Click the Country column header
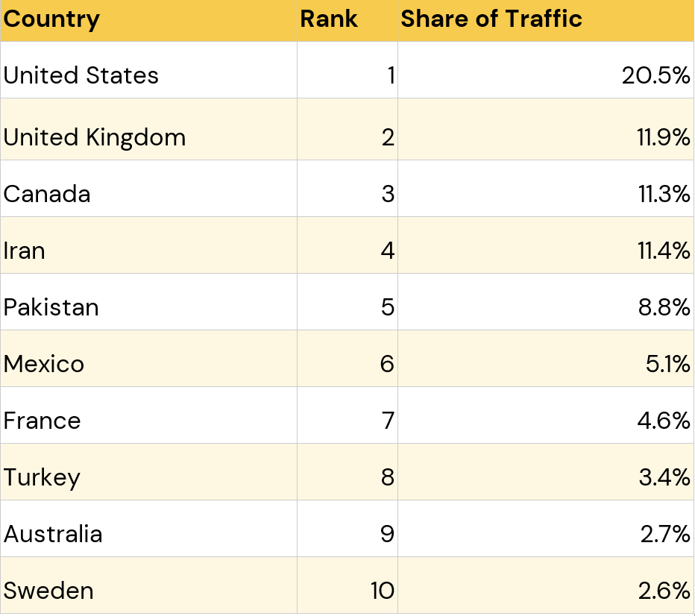The image size is (695, 616). pos(52,19)
